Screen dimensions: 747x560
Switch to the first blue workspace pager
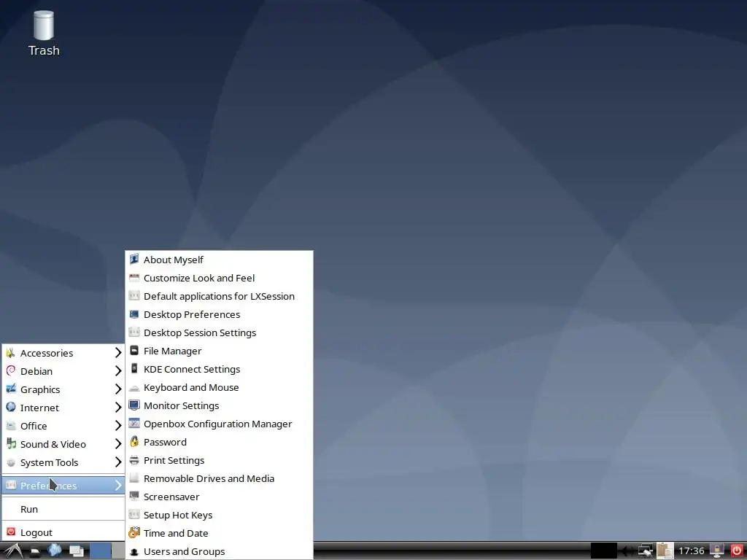tap(100, 551)
